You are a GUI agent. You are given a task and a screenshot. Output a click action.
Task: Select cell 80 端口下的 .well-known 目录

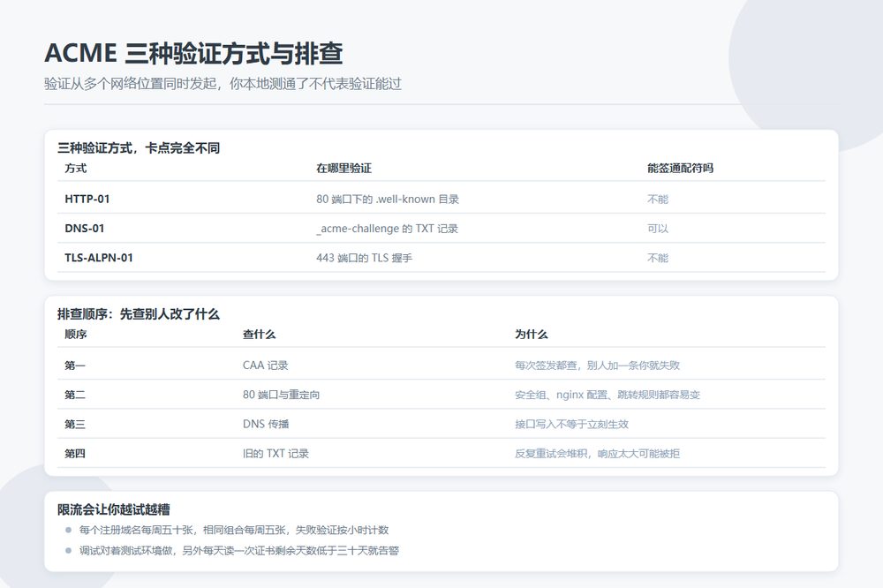tap(388, 199)
